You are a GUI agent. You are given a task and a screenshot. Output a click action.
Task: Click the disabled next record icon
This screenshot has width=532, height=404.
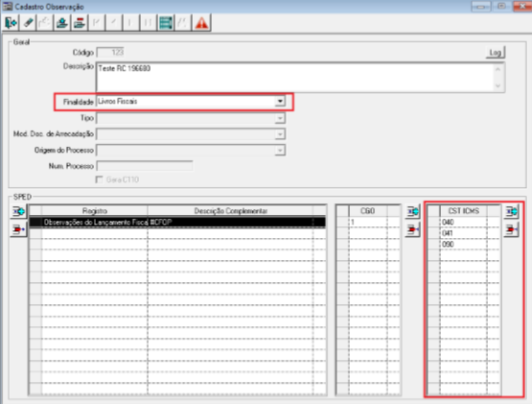click(x=131, y=23)
